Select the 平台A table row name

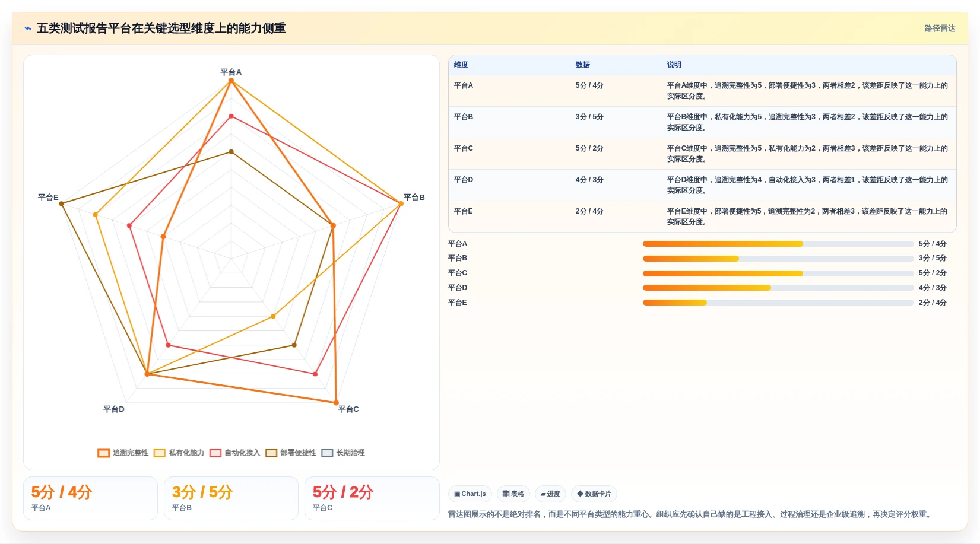pyautogui.click(x=464, y=85)
